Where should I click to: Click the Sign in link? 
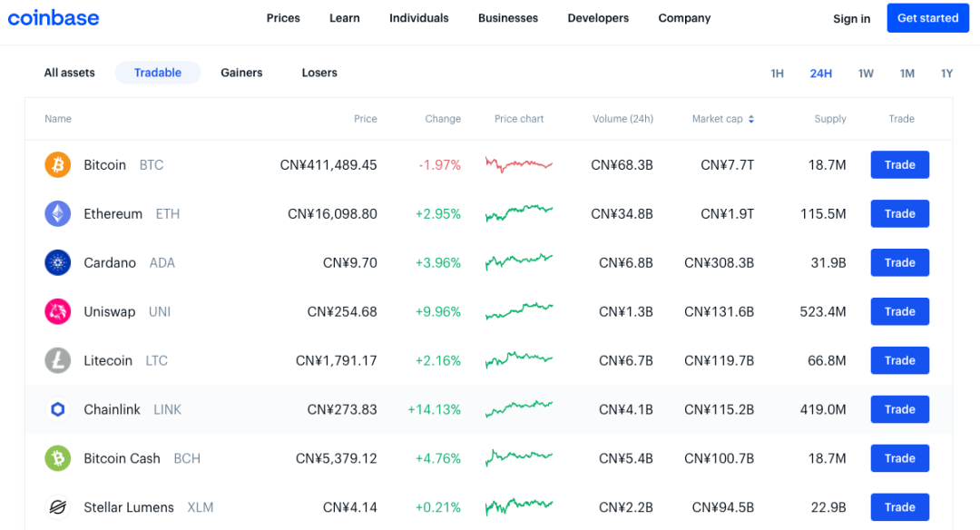851,19
